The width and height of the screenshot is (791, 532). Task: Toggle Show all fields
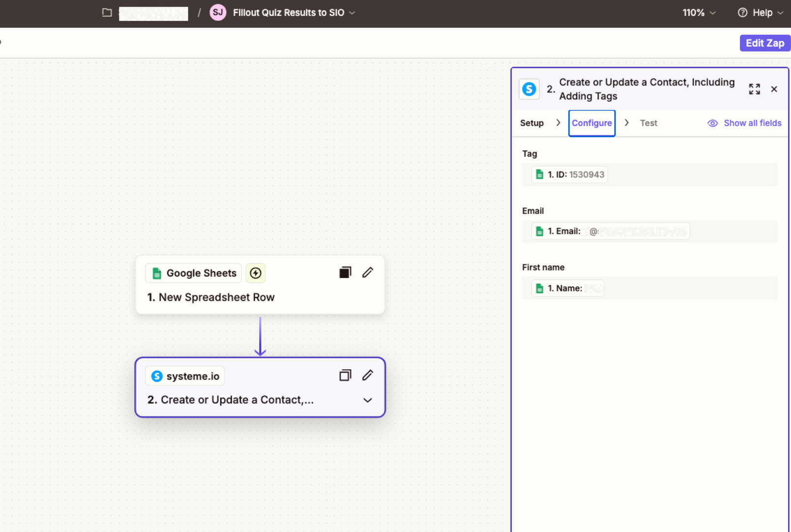coord(744,123)
